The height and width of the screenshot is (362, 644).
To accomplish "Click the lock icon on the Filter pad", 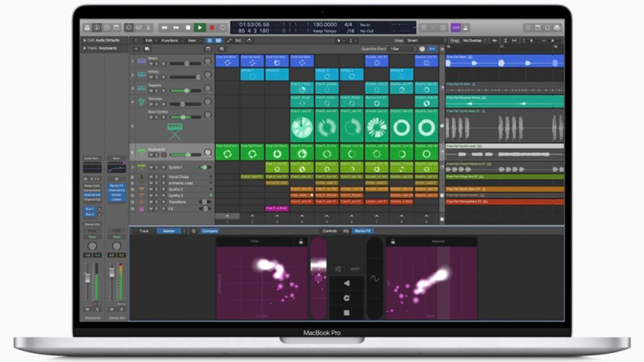I will pos(301,241).
